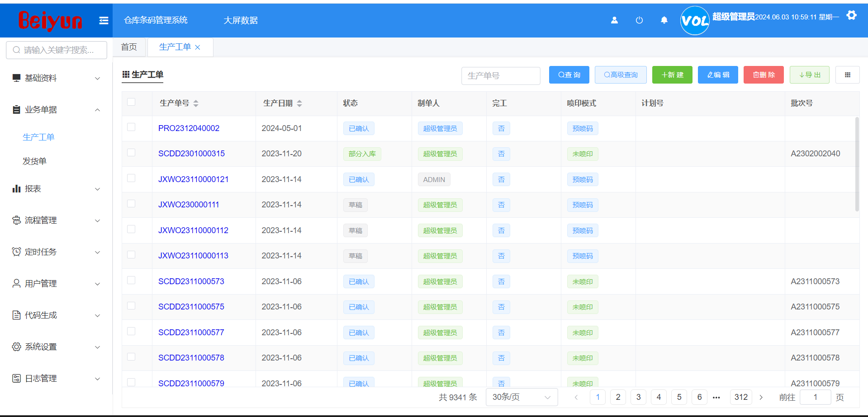Image resolution: width=868 pixels, height=417 pixels.
Task: Click the 编辑 edit button
Action: (x=718, y=75)
